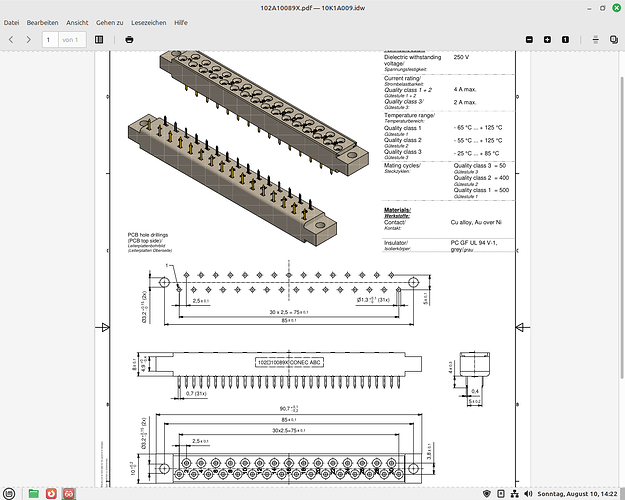Click 'Cu alloy, Au over Ni' text

pyautogui.click(x=476, y=222)
